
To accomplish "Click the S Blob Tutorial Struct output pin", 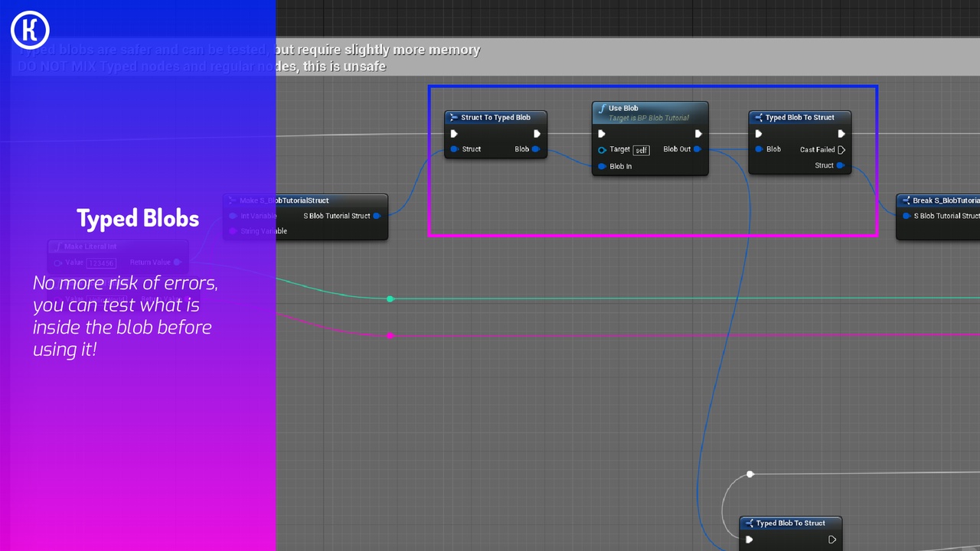I will 376,216.
